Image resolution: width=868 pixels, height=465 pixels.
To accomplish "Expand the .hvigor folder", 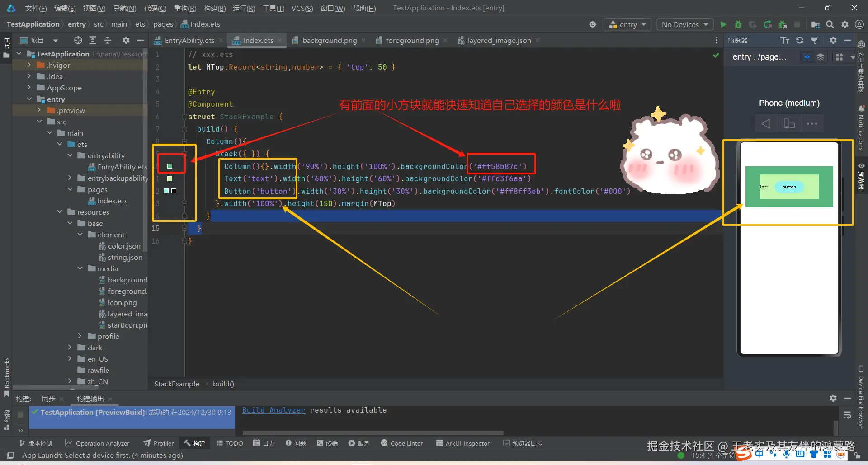I will click(x=29, y=65).
